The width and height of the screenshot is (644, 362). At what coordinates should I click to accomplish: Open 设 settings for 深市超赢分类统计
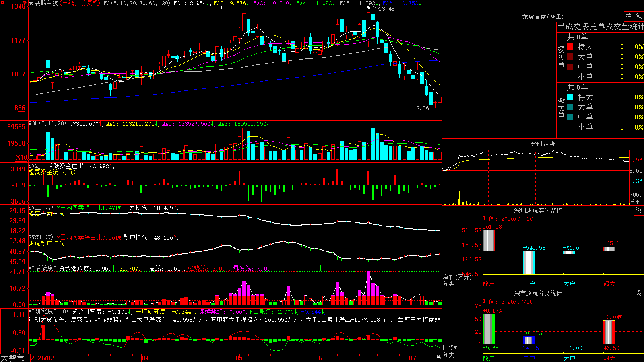tap(639, 293)
